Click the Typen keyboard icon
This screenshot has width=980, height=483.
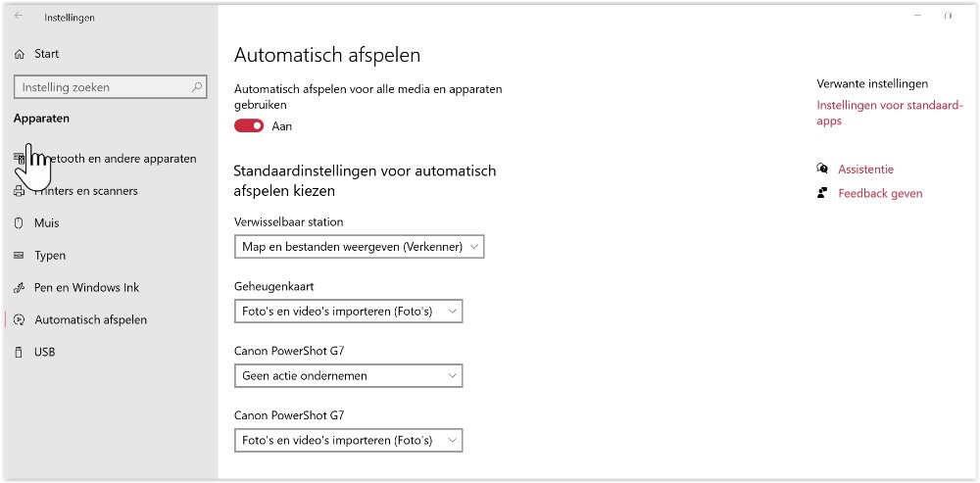coord(19,256)
